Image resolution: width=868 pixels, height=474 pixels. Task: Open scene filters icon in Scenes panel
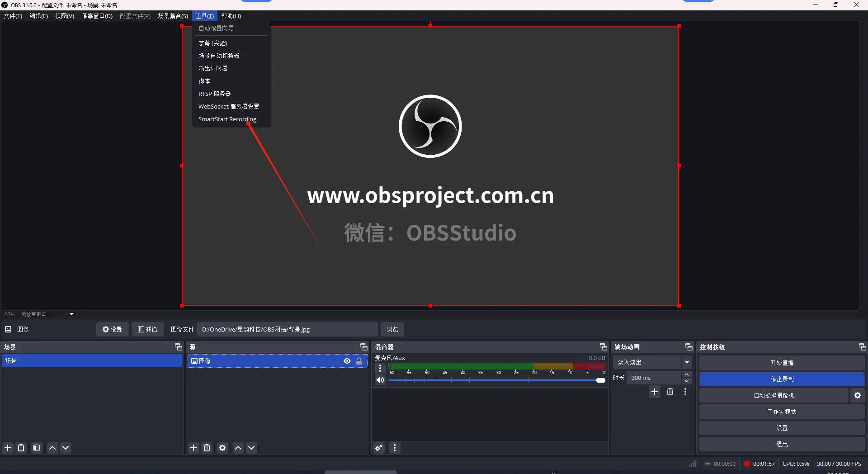pos(37,448)
